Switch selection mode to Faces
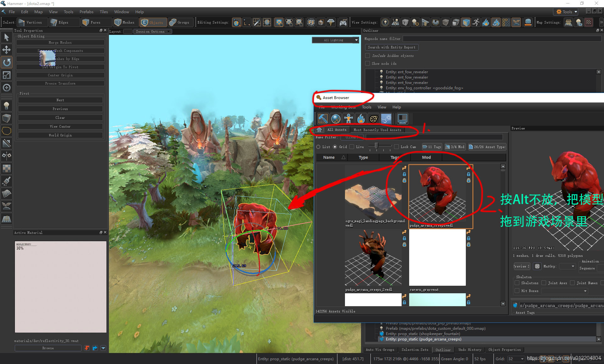 pos(96,22)
